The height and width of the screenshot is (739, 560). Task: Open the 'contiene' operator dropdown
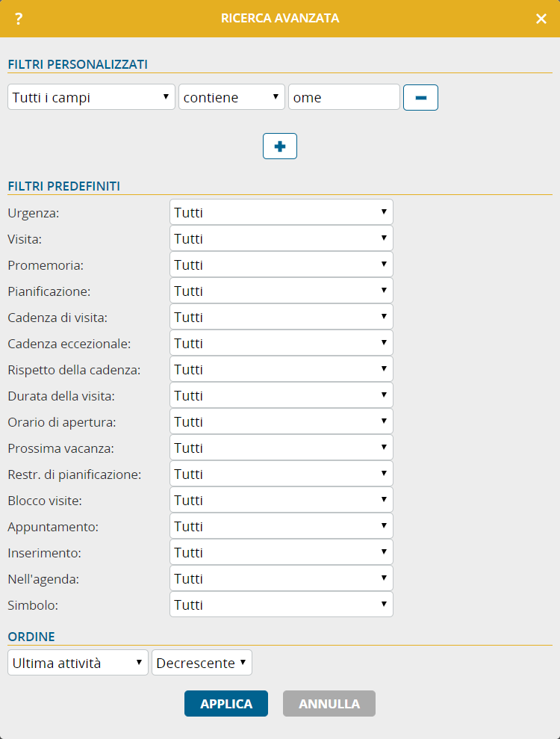click(x=231, y=97)
